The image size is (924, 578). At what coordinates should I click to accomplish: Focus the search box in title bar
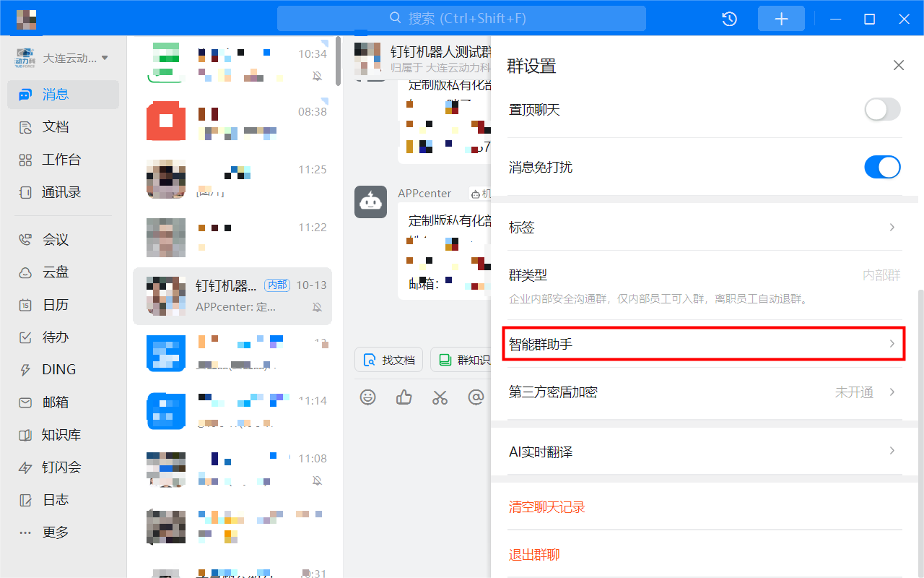(x=461, y=18)
